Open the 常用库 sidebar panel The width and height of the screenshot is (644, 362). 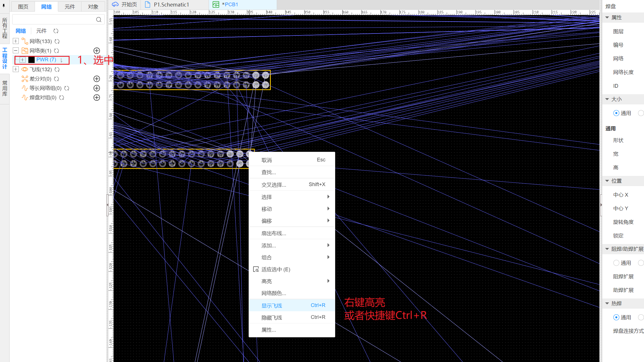[5, 89]
